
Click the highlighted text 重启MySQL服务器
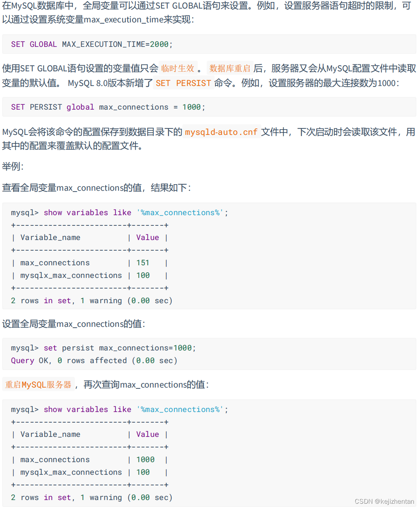pyautogui.click(x=38, y=384)
